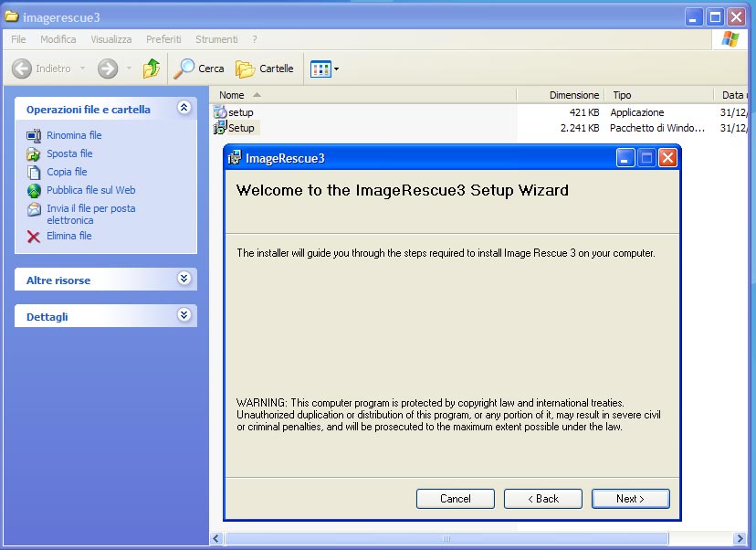
Task: Click the horizontal scrollbar left arrow
Action: click(x=216, y=538)
